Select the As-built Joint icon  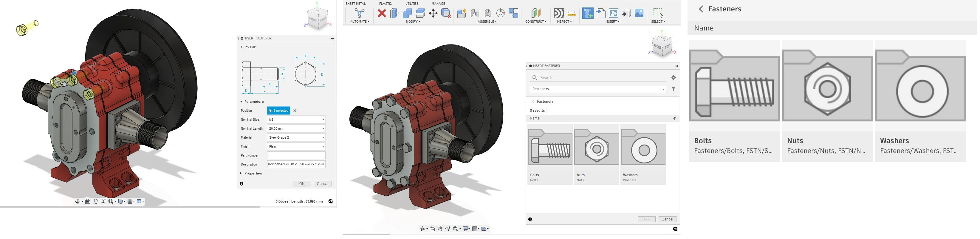(x=488, y=13)
